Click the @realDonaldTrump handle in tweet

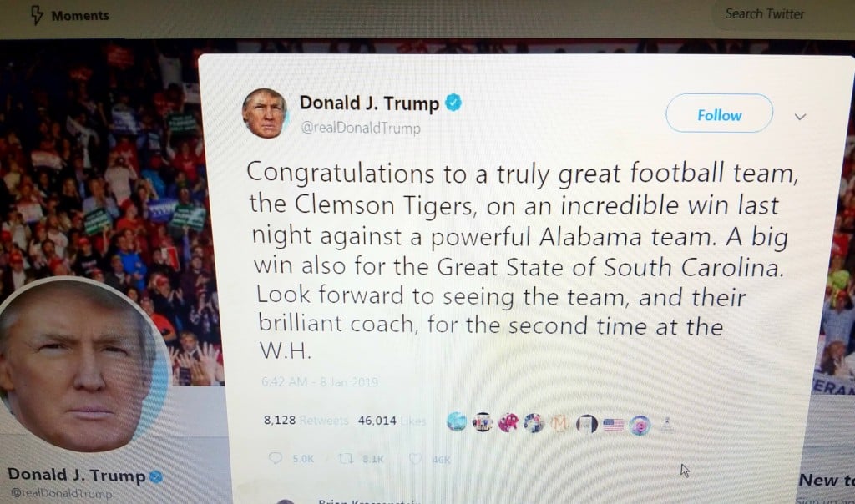click(x=361, y=128)
